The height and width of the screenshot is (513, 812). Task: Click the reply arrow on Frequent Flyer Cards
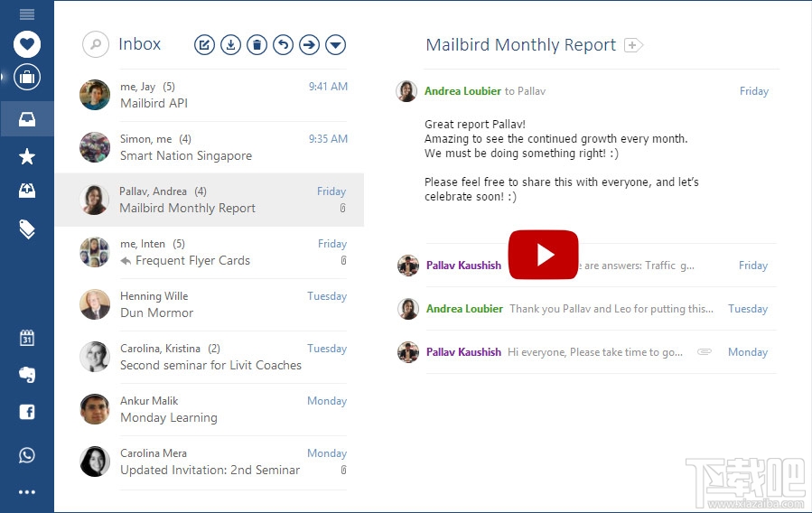point(126,261)
